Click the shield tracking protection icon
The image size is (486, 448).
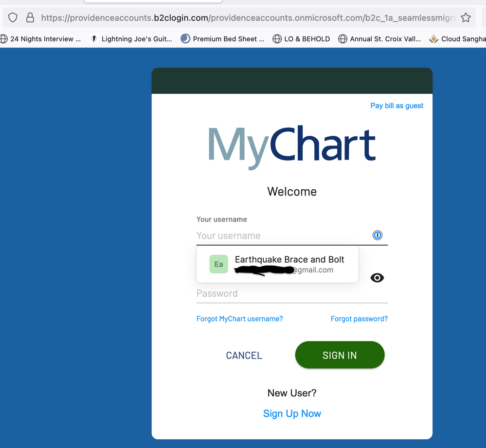[13, 18]
